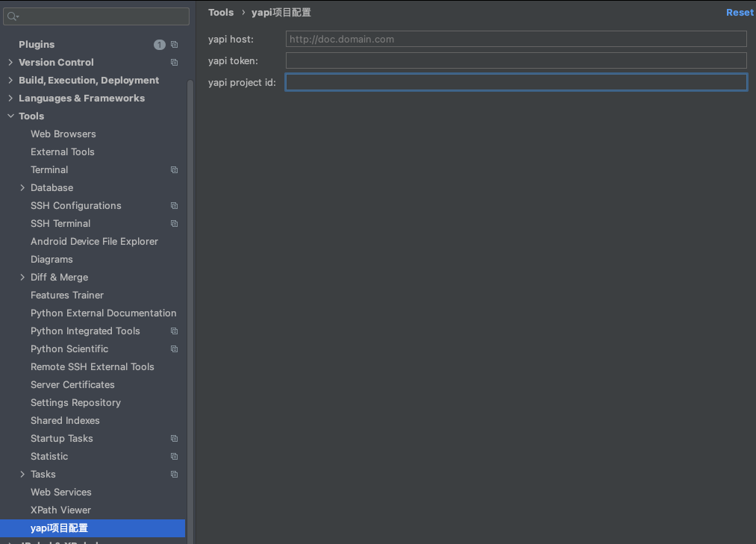Select XPath Viewer settings

point(60,510)
